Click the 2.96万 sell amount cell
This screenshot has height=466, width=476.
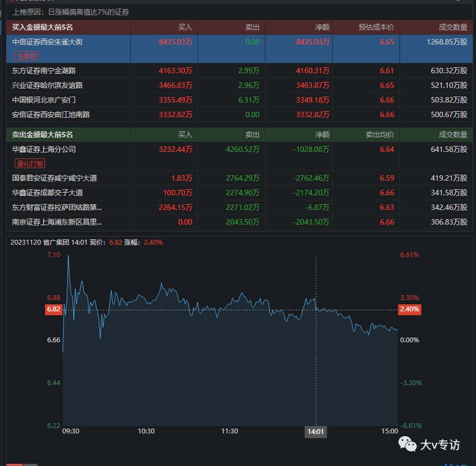[x=249, y=85]
